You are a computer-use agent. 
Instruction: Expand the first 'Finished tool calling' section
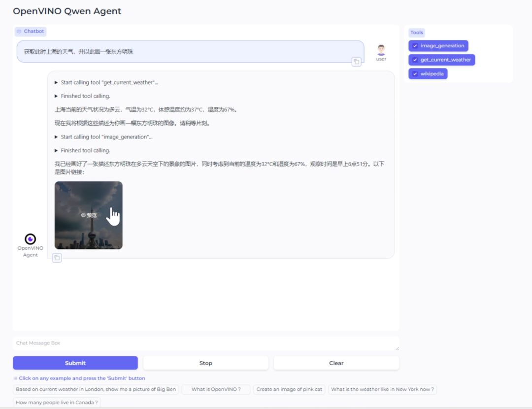click(82, 96)
